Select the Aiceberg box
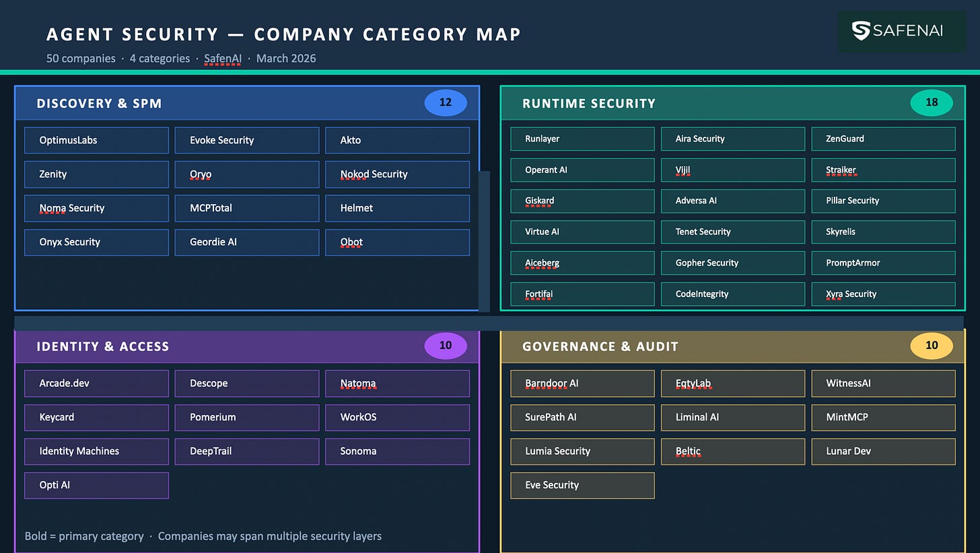This screenshot has height=553, width=980. (582, 263)
